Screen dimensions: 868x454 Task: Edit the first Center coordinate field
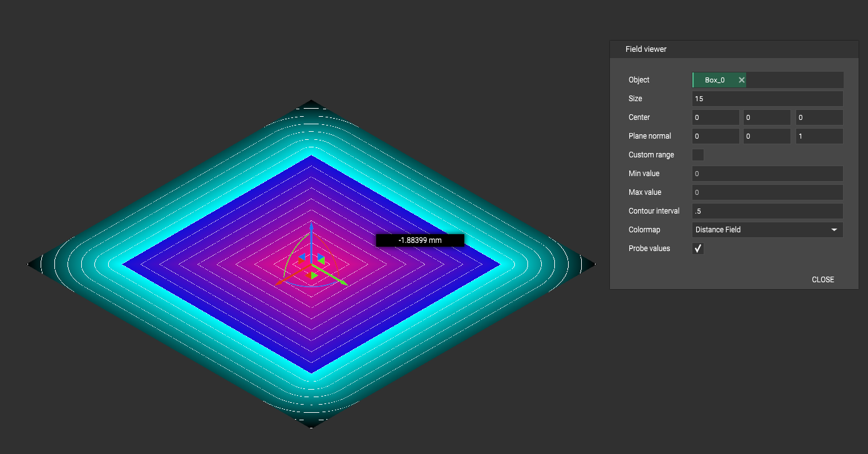(716, 117)
